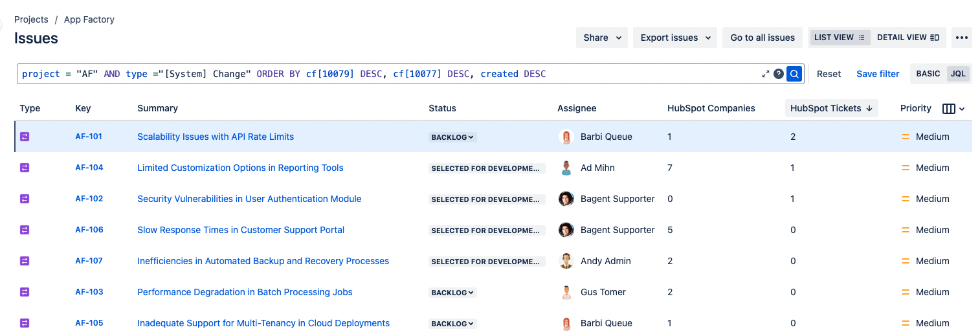Switch to Detail View
Viewport: 980px width, 336px height.
pyautogui.click(x=908, y=38)
